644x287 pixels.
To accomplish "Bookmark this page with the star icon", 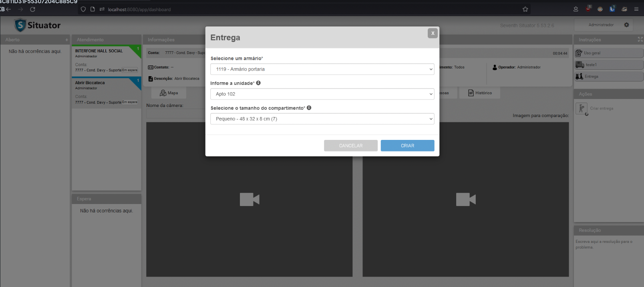I will click(x=525, y=9).
